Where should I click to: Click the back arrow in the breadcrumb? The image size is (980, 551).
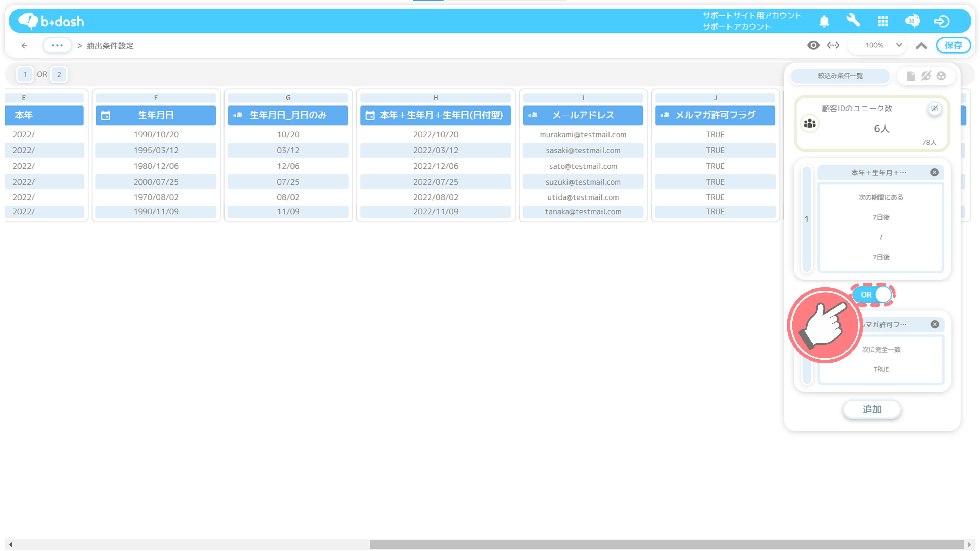click(25, 46)
